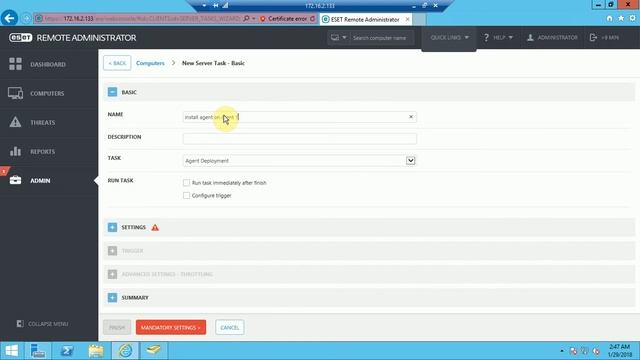Enable the Configure trigger checkbox
The height and width of the screenshot is (360, 640).
click(x=187, y=196)
